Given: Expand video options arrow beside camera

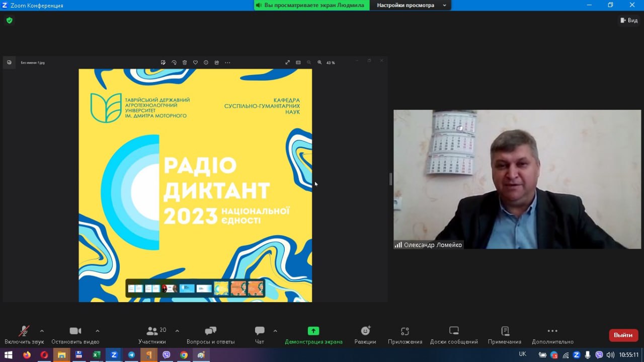Looking at the screenshot, I should pos(97,331).
